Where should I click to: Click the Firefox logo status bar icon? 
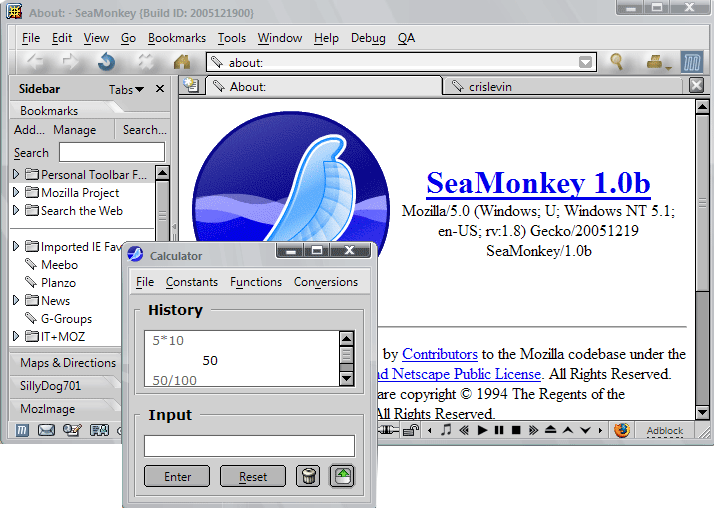point(622,430)
